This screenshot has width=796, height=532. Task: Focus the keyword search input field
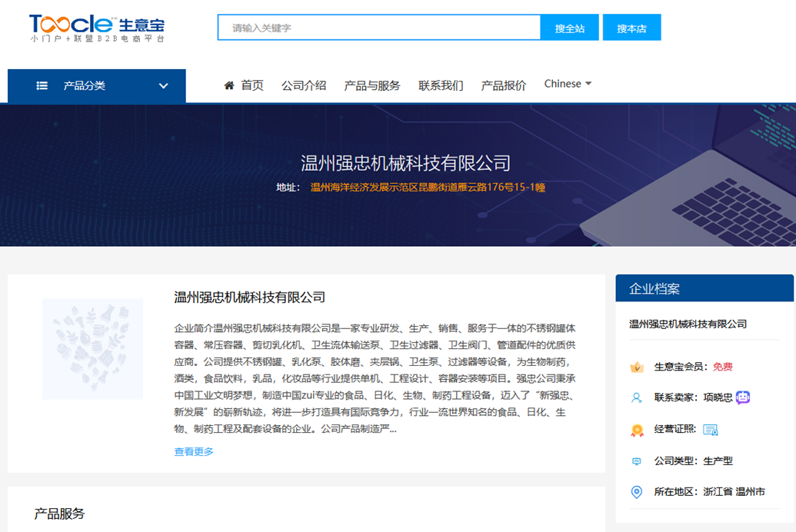(378, 28)
